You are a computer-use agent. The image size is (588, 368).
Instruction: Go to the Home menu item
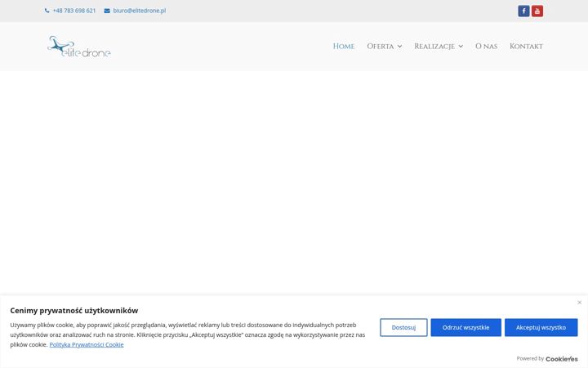click(x=344, y=46)
